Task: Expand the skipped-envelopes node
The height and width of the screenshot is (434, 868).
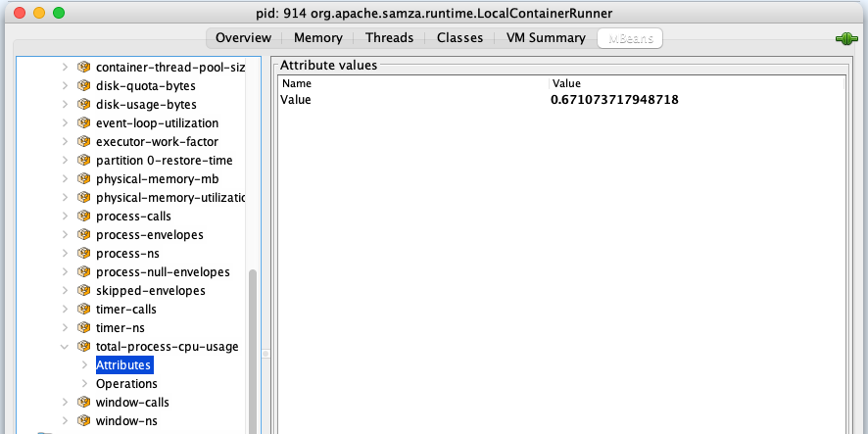Action: 65,290
